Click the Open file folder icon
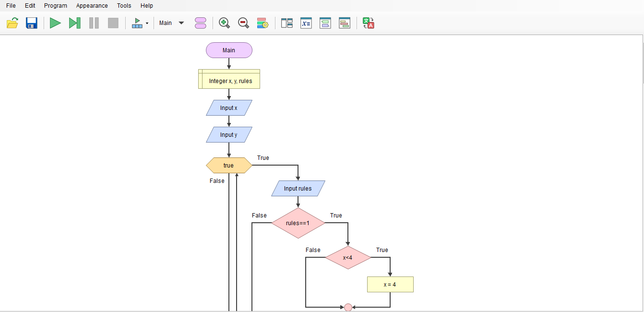 (12, 23)
